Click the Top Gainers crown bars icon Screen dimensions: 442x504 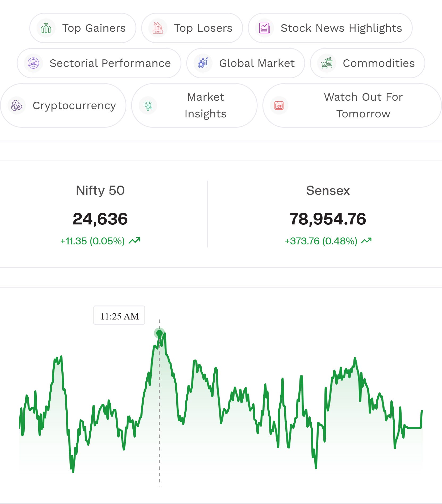point(46,28)
